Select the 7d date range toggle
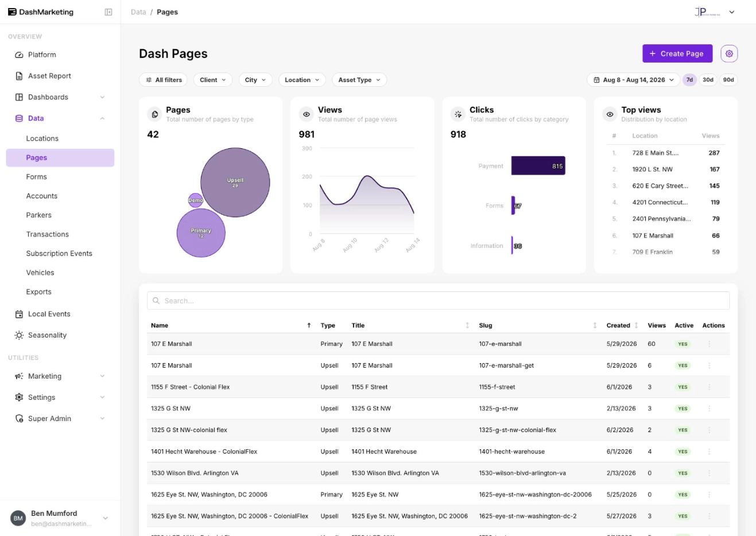This screenshot has width=756, height=536. [689, 80]
